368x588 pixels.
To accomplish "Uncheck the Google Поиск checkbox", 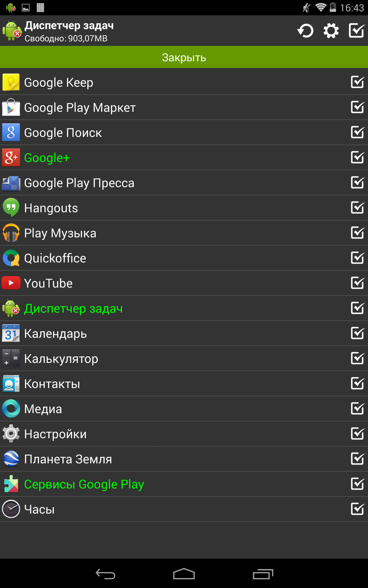I will pyautogui.click(x=358, y=132).
